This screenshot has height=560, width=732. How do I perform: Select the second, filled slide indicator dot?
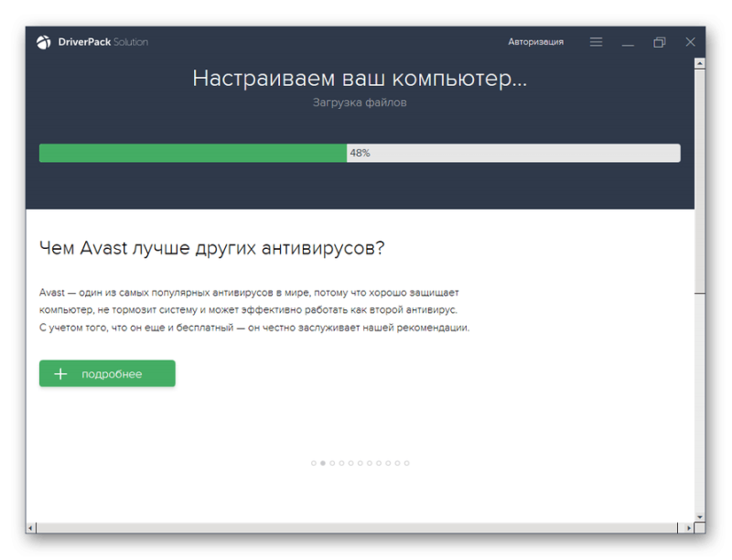point(323,463)
